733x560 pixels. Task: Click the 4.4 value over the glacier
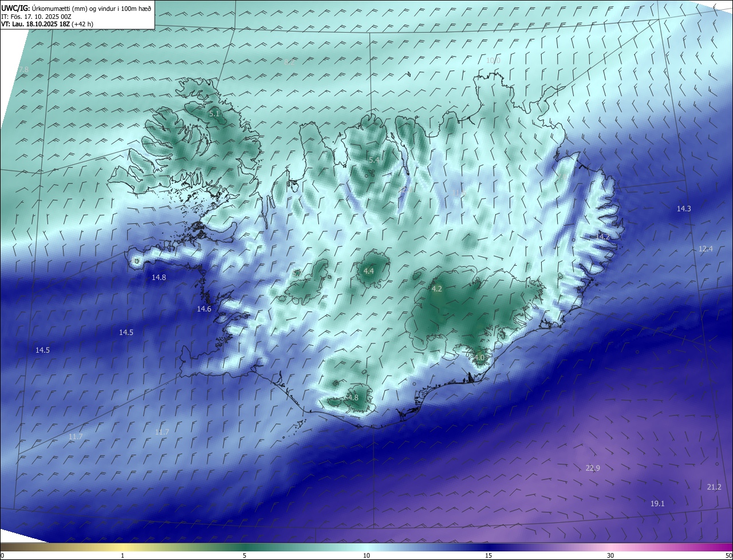[369, 271]
